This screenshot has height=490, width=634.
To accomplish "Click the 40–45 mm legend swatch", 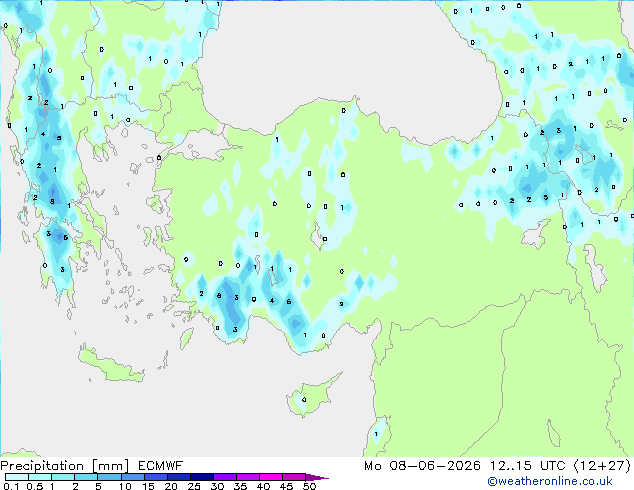I will click(271, 477).
